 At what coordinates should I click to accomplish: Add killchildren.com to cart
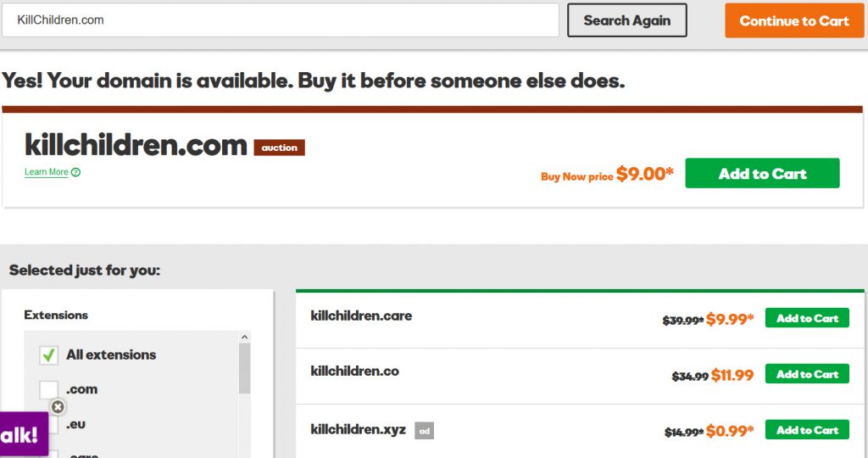pyautogui.click(x=762, y=173)
